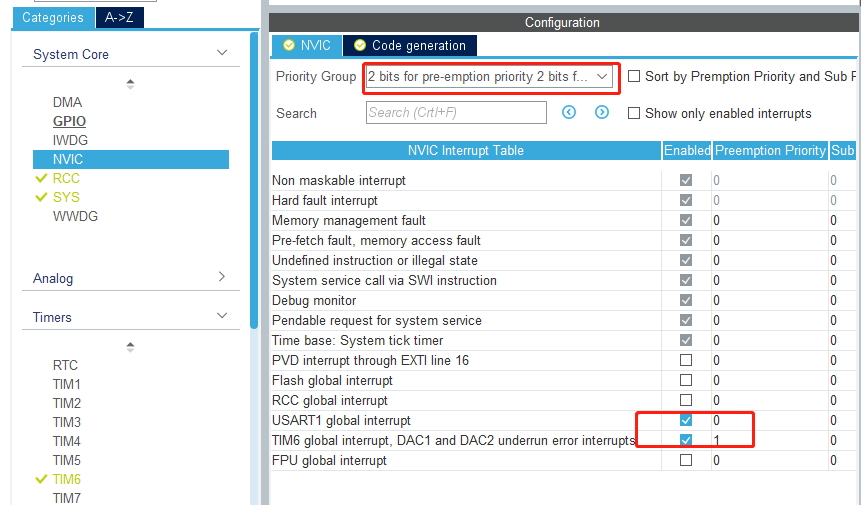Enable PVD interrupt through EXTI line 16
The image size is (861, 505).
(686, 360)
